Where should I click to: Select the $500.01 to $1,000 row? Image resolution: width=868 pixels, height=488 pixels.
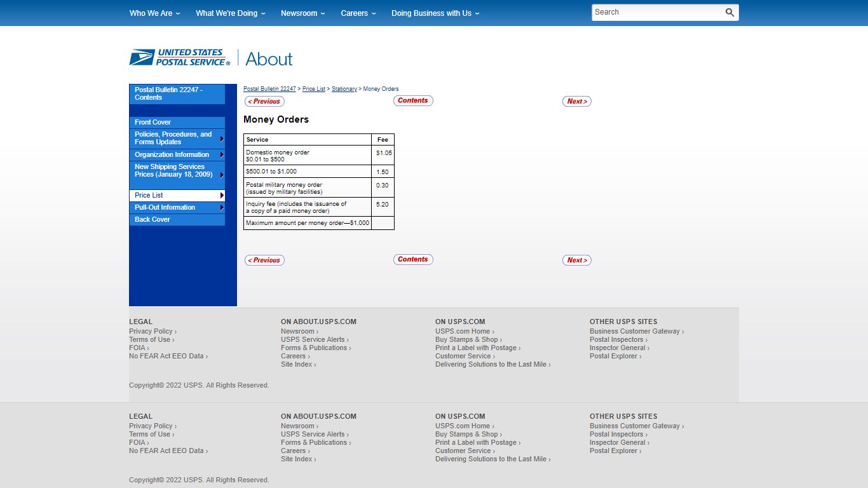(x=319, y=172)
